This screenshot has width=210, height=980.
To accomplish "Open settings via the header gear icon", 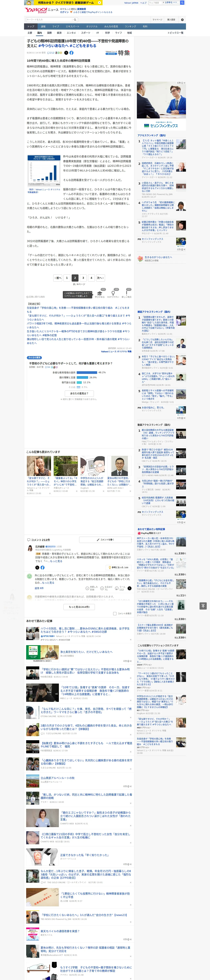I will coord(182,20).
